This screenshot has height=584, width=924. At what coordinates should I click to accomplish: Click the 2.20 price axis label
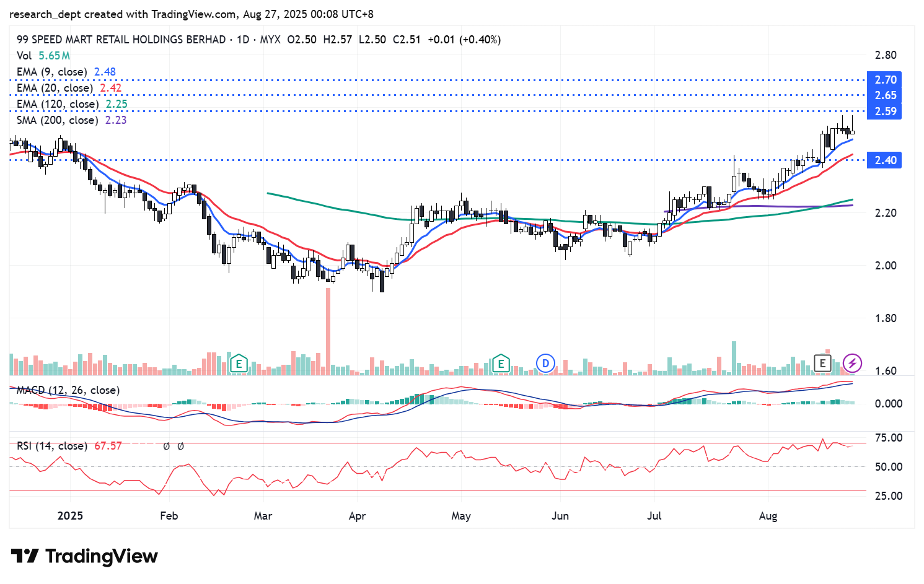[x=886, y=213]
